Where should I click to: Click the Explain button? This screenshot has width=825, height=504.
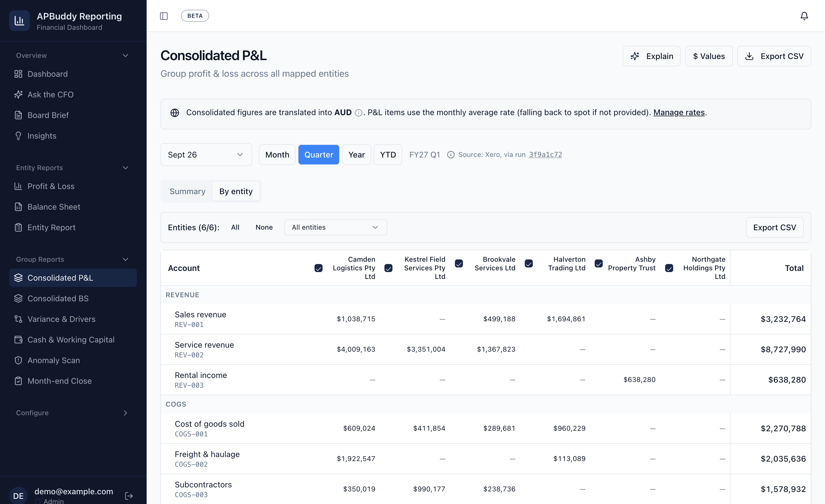[651, 56]
